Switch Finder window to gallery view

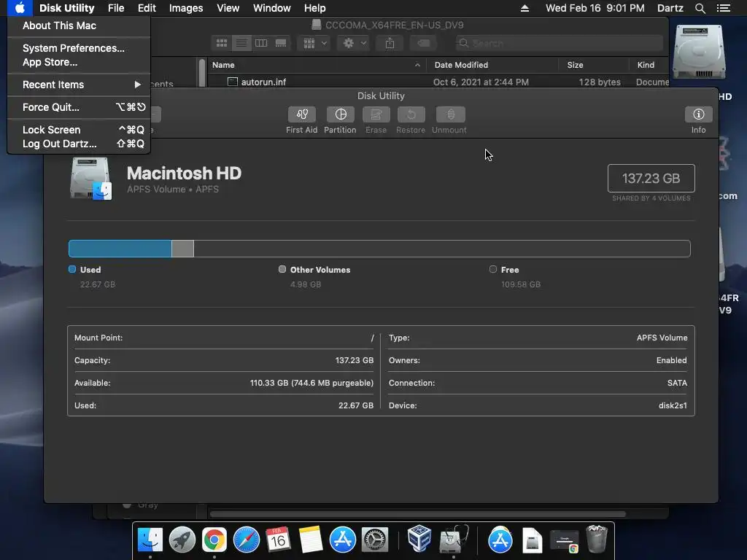[281, 43]
